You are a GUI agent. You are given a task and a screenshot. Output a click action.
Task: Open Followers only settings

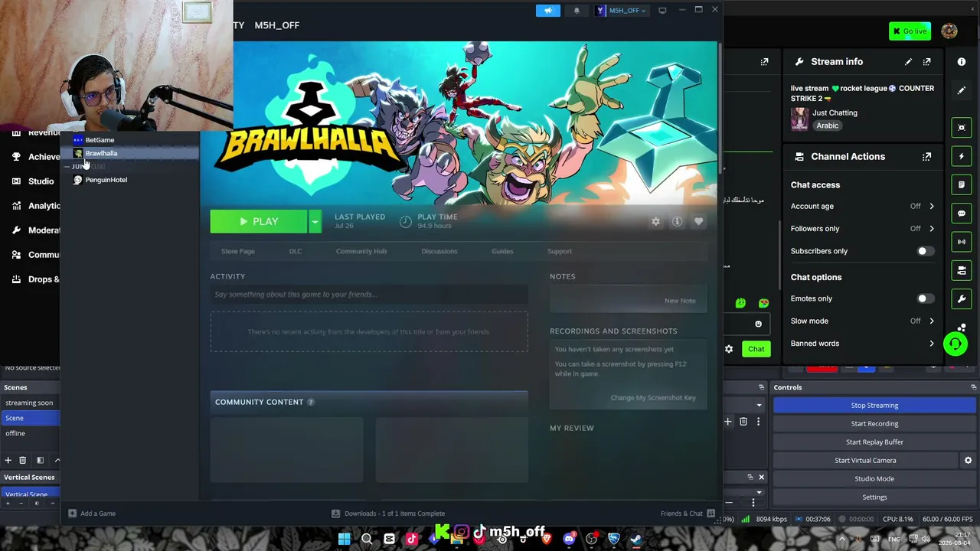click(x=862, y=228)
